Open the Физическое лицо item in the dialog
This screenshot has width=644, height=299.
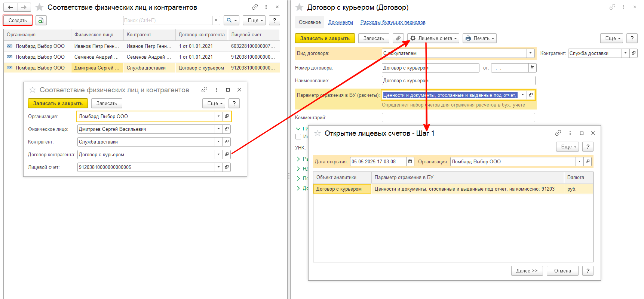click(x=227, y=129)
